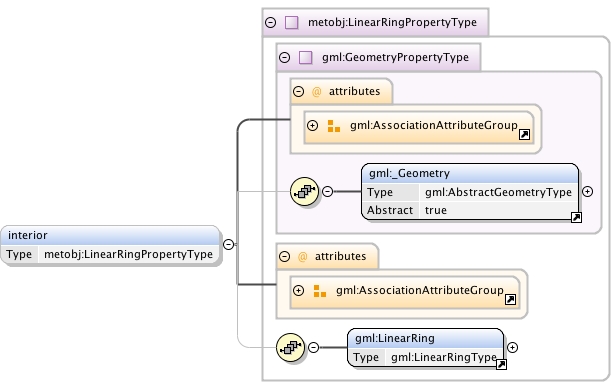Viewport: 611px width, 382px height.
Task: Collapse the interior element's content
Action: pyautogui.click(x=229, y=244)
